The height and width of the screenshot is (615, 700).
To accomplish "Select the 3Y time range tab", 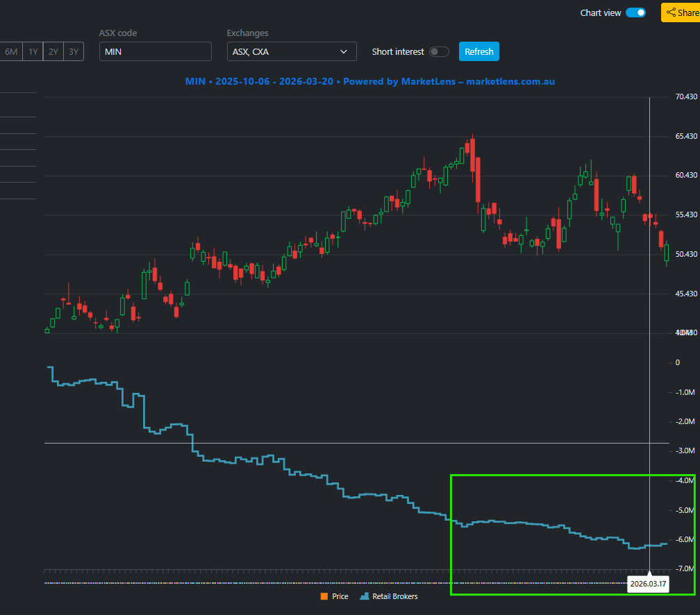I will pos(74,52).
